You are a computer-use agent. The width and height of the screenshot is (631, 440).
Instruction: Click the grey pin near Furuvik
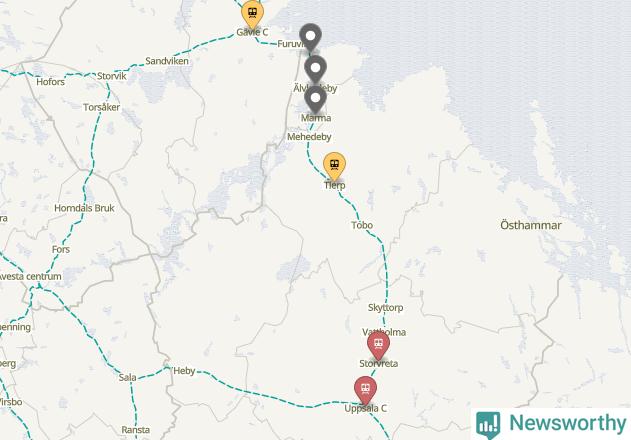pyautogui.click(x=310, y=37)
